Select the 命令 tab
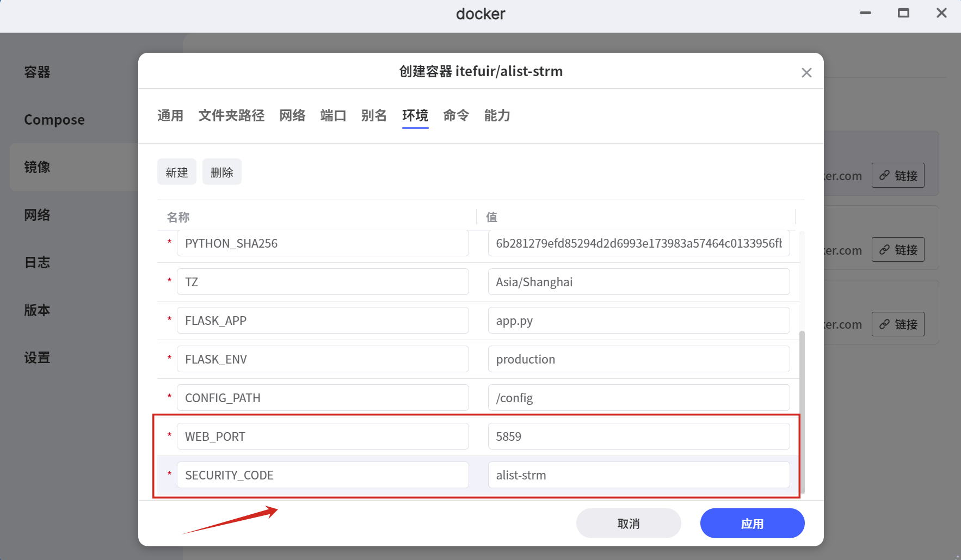Image resolution: width=961 pixels, height=560 pixels. click(456, 115)
